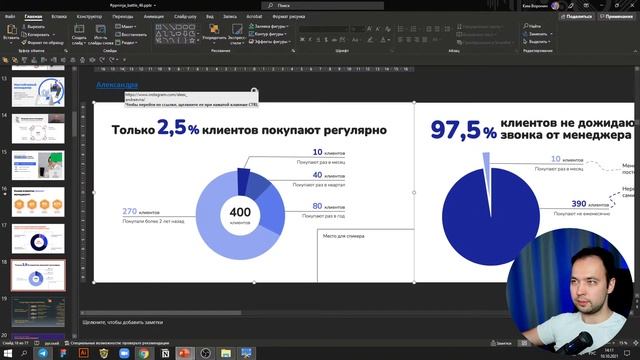Click Найти in the editing group
This screenshot has width=640, height=360.
[x=532, y=26]
